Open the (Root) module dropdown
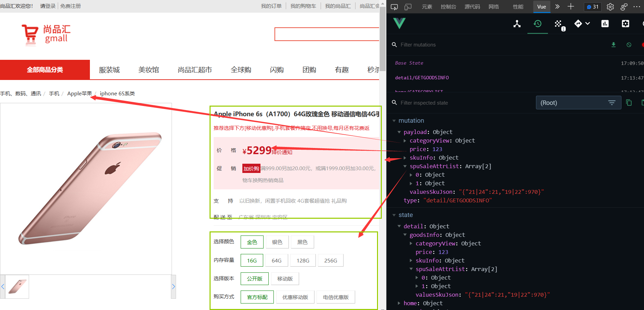Screen dimensions: 644x310 click(578, 103)
